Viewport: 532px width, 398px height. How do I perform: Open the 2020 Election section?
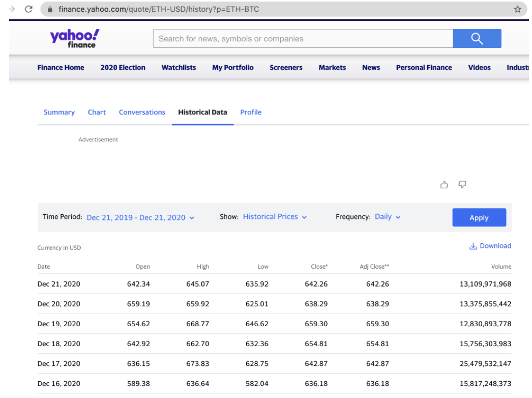click(123, 68)
